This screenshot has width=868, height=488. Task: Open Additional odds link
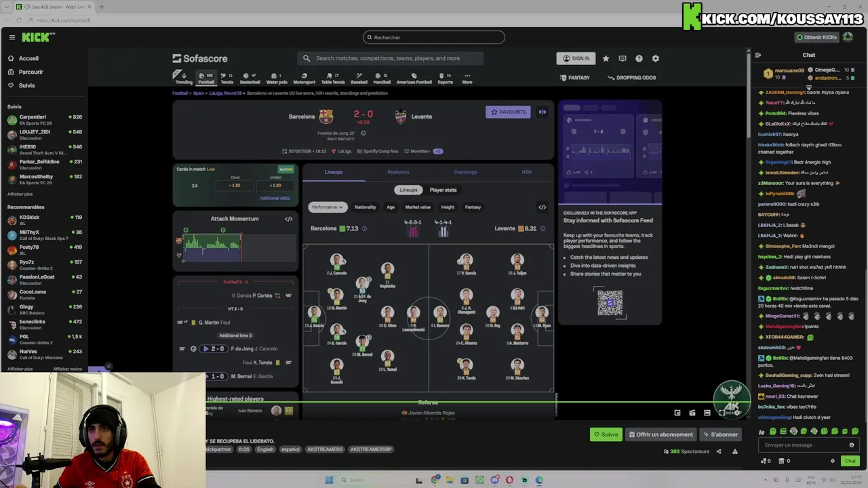point(275,198)
